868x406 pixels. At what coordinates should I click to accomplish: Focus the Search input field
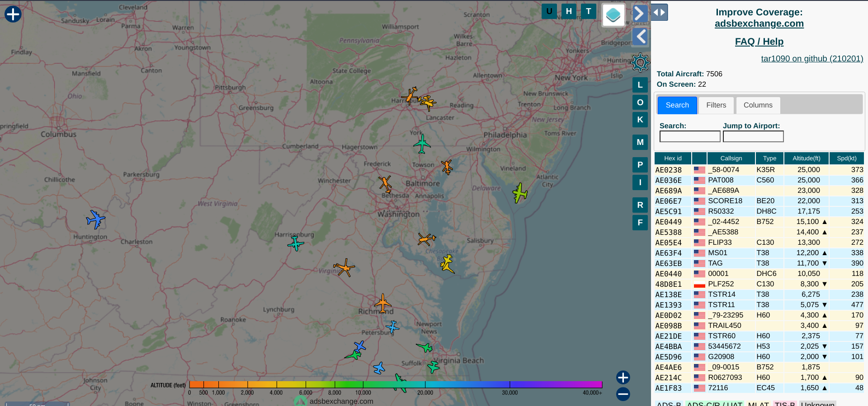click(x=690, y=136)
